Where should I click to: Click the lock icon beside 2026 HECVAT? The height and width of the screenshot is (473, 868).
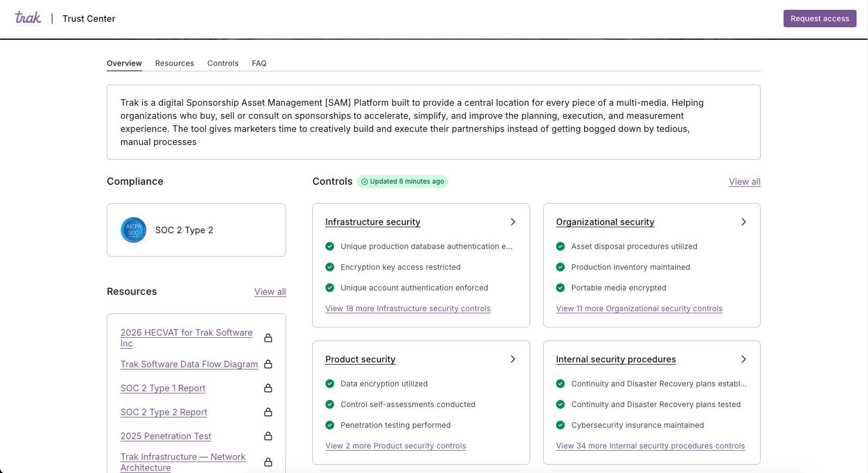pyautogui.click(x=268, y=338)
